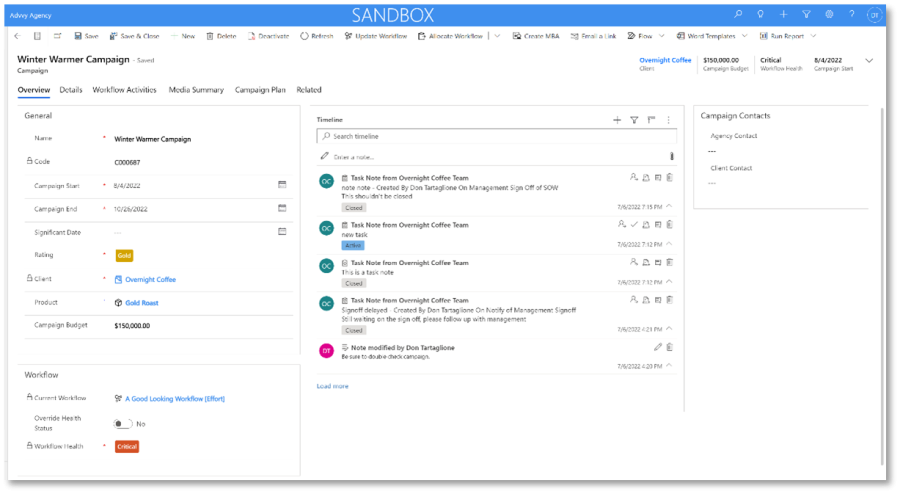
Task: Click the Campaign Start calendar icon
Action: click(282, 184)
